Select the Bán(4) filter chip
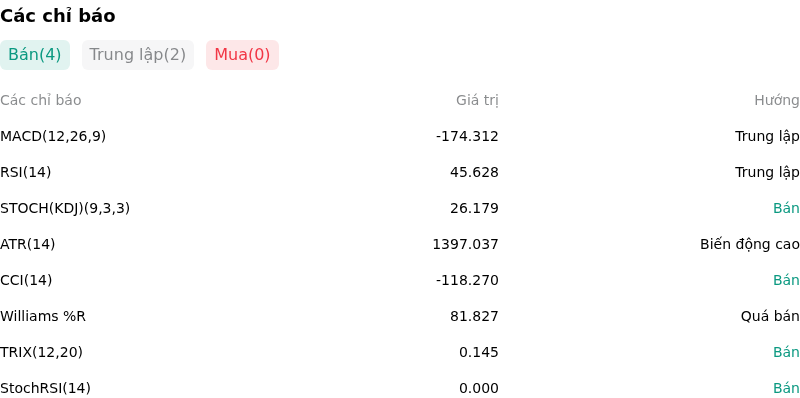 [x=35, y=55]
